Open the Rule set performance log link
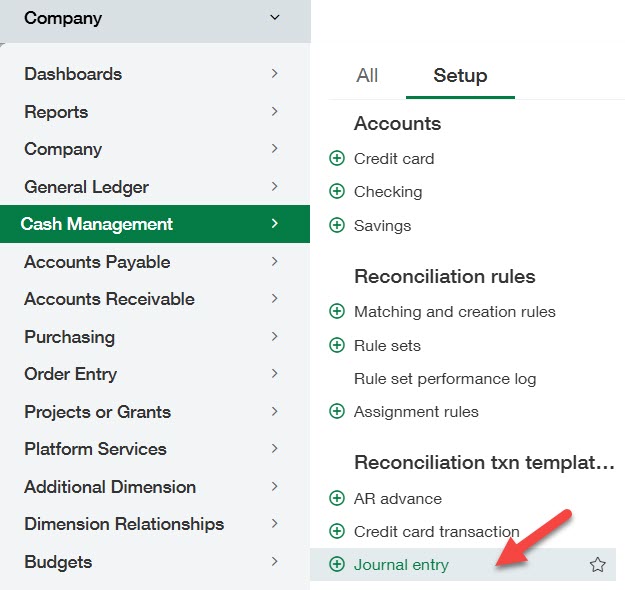Image resolution: width=625 pixels, height=590 pixels. 445,379
